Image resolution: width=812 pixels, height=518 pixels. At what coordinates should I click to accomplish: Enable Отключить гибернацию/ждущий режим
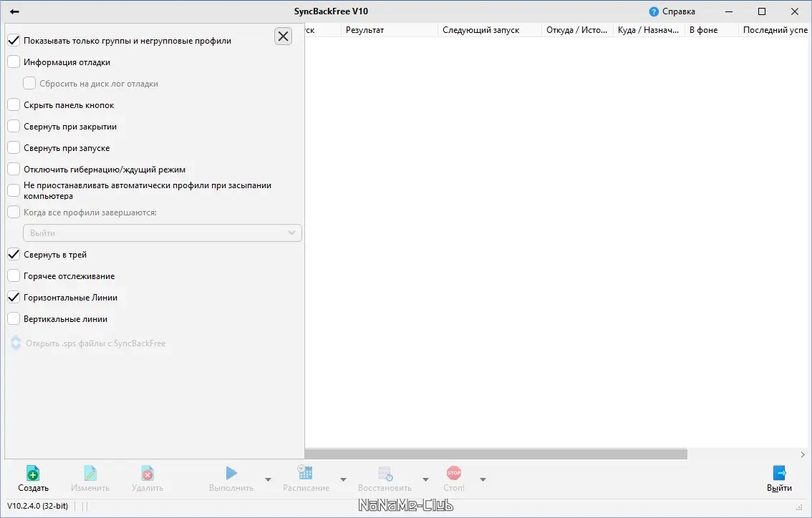pos(14,170)
